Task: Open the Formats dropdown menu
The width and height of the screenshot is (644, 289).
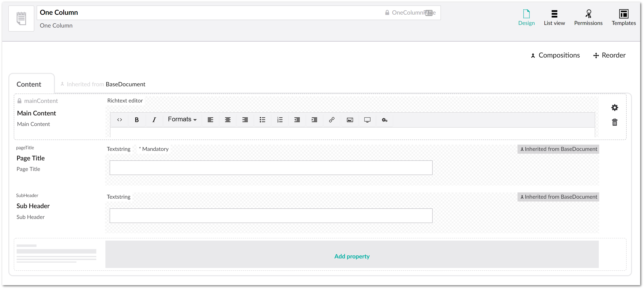Action: pyautogui.click(x=182, y=120)
